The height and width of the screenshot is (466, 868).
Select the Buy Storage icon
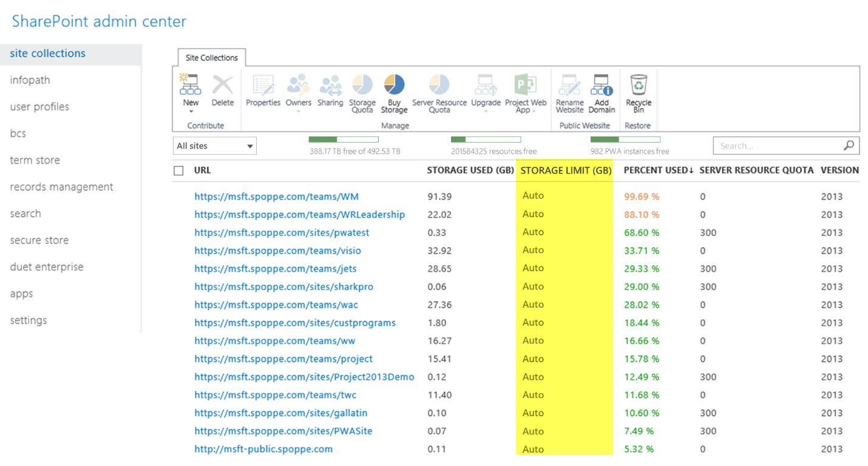(394, 94)
